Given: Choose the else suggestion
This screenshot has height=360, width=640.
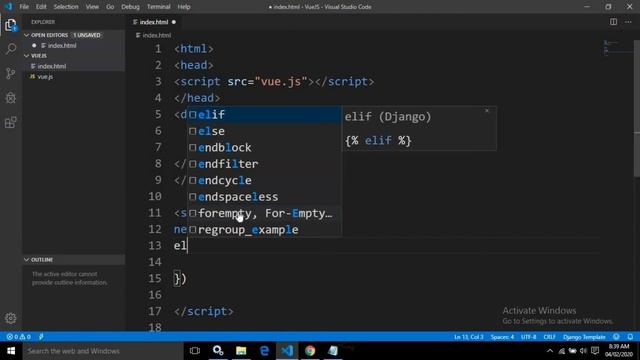Looking at the screenshot, I should (x=264, y=131).
